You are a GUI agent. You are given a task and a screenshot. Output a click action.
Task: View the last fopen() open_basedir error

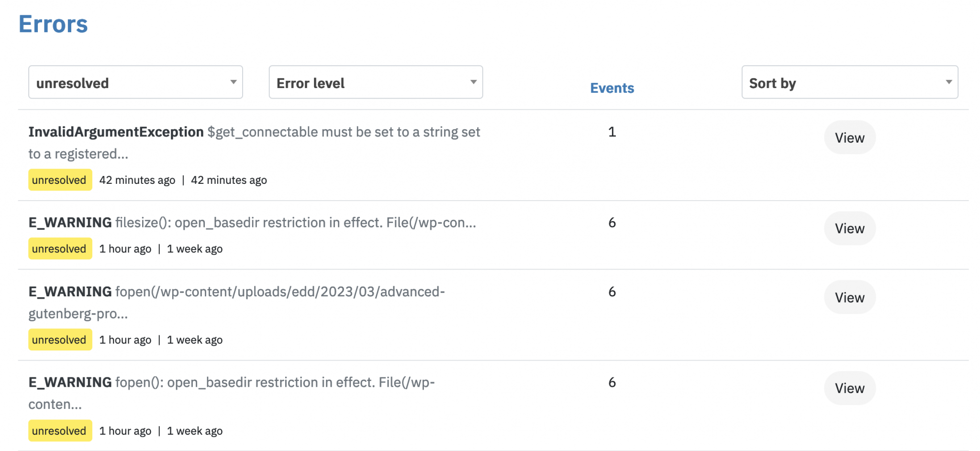click(849, 388)
